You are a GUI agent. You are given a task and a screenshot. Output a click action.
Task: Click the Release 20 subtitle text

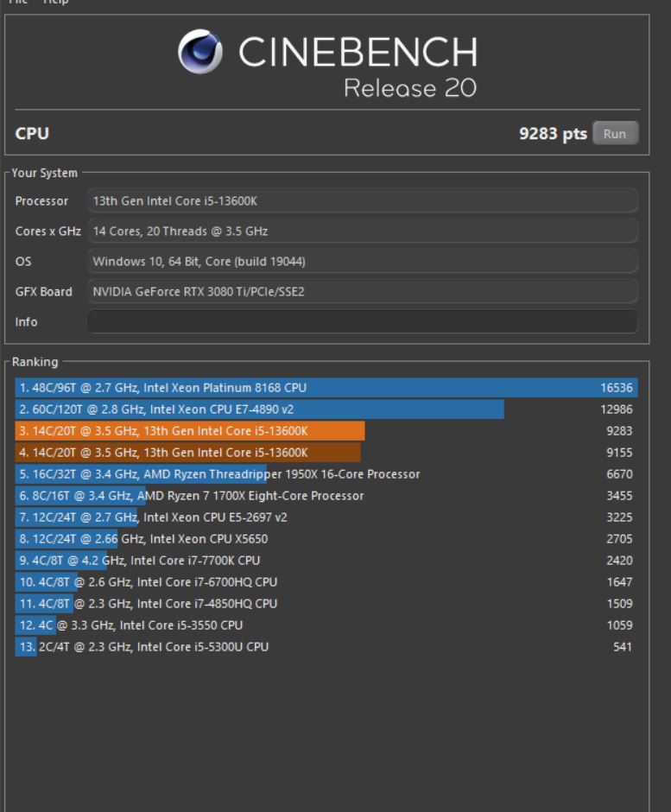(410, 88)
